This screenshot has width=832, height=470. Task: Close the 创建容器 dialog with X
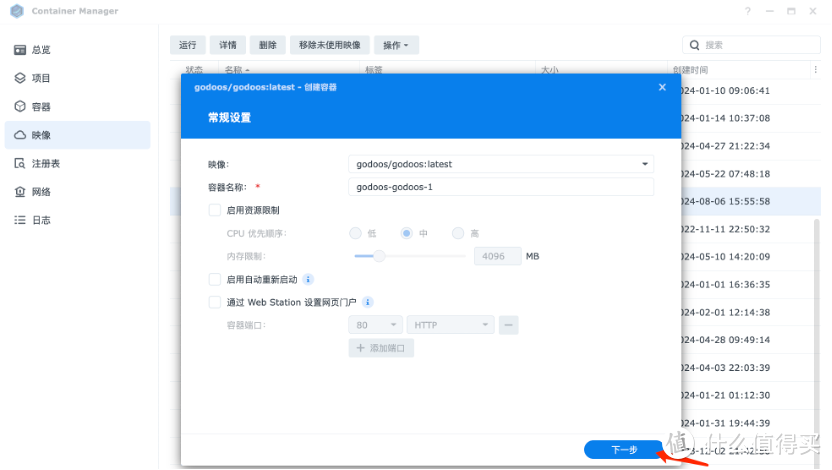662,87
